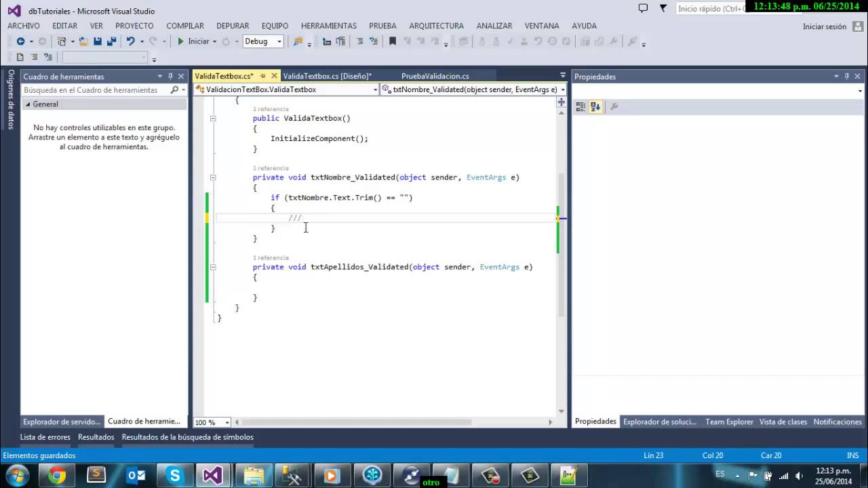Pin the Cuadro de herramientas panel

[x=171, y=77]
